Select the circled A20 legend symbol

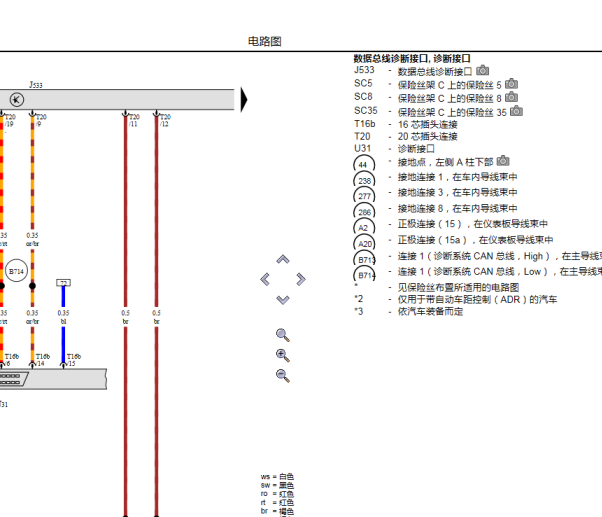(364, 243)
